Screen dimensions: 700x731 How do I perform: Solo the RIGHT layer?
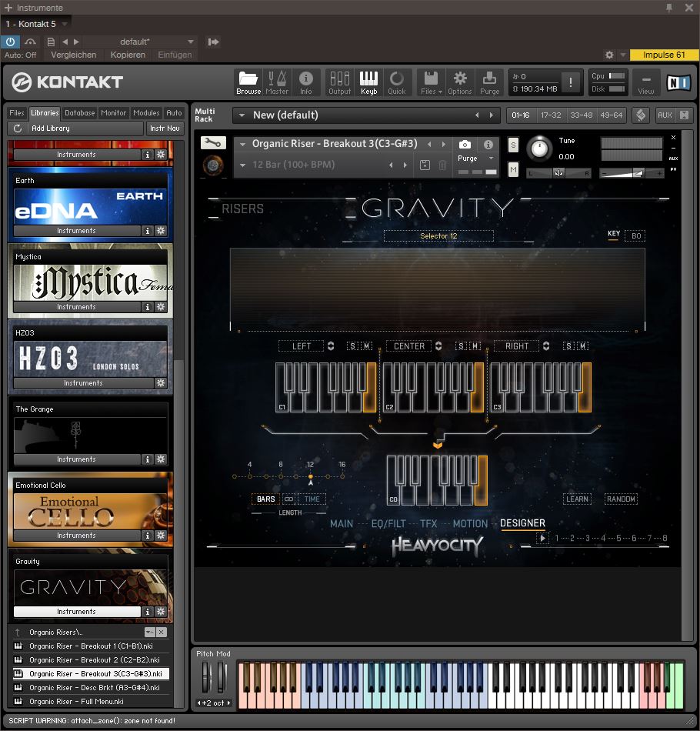568,346
